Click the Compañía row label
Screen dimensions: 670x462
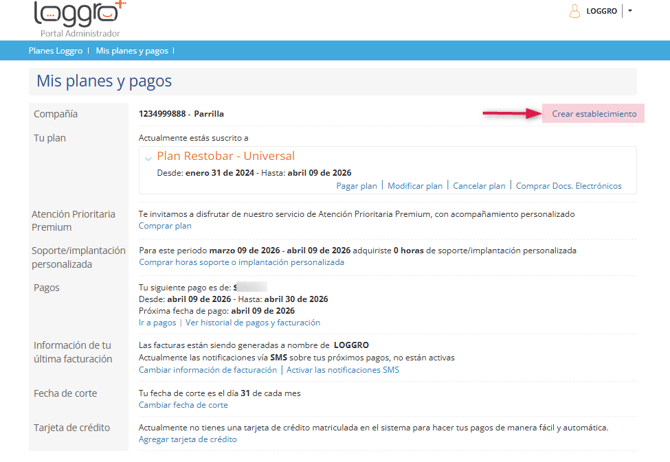tap(56, 114)
